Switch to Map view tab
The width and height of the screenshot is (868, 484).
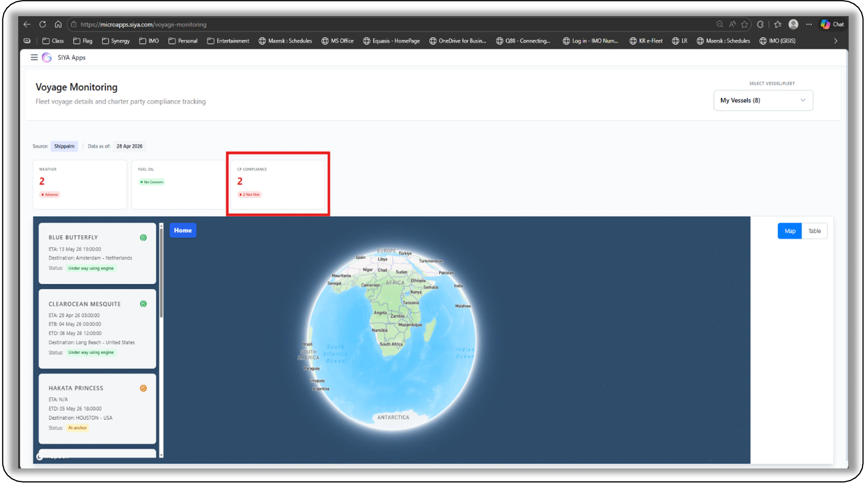[x=790, y=231]
